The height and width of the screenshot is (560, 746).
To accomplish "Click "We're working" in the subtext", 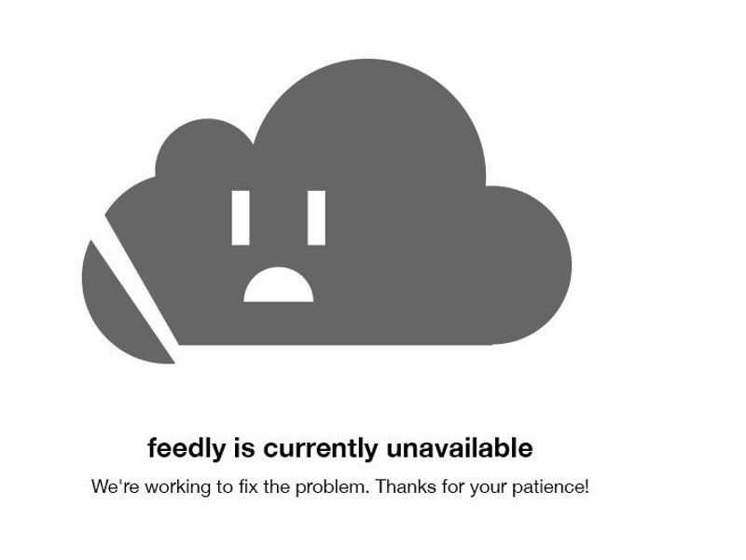I will pyautogui.click(x=151, y=487).
